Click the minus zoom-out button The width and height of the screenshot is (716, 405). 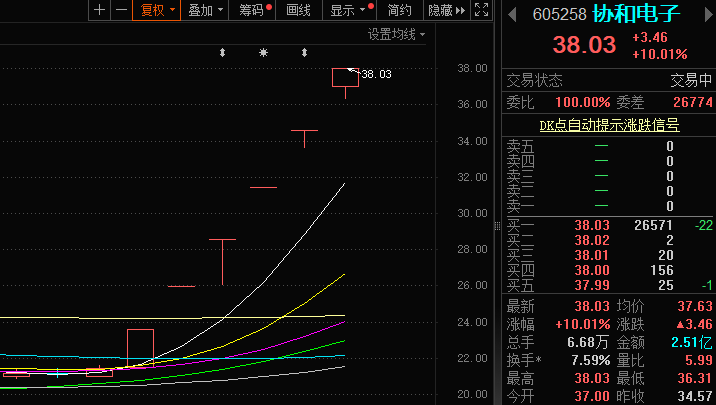(x=121, y=10)
